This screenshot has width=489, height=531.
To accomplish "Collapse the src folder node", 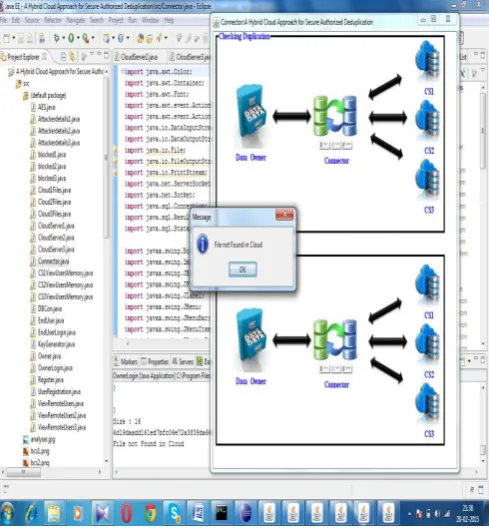I will (23, 83).
